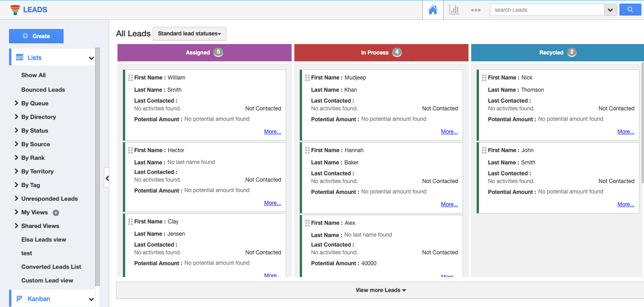
Task: Open the search Leads dropdown arrow
Action: 610,10
